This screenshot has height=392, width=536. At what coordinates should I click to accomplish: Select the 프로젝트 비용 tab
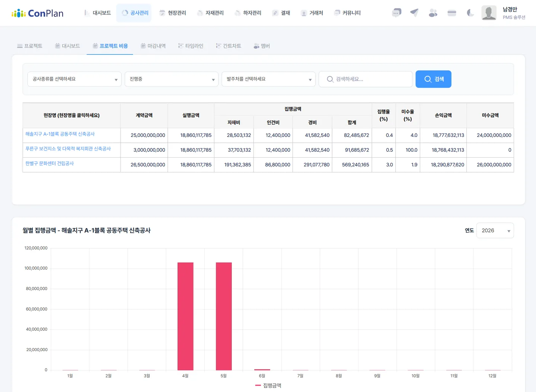tap(110, 46)
